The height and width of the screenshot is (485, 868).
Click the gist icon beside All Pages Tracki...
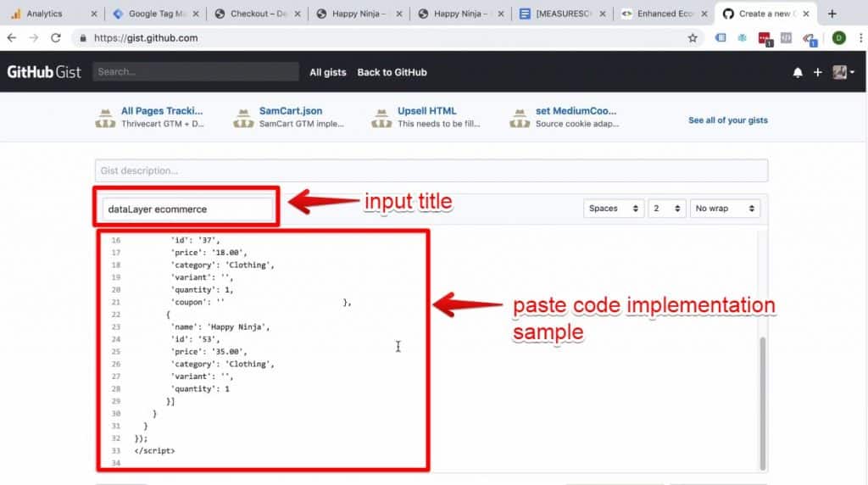tap(105, 117)
